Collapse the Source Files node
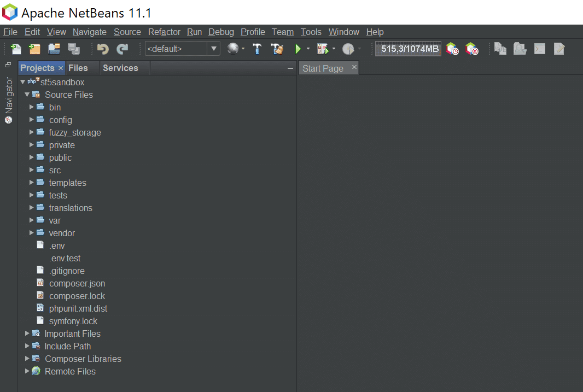 click(x=27, y=95)
